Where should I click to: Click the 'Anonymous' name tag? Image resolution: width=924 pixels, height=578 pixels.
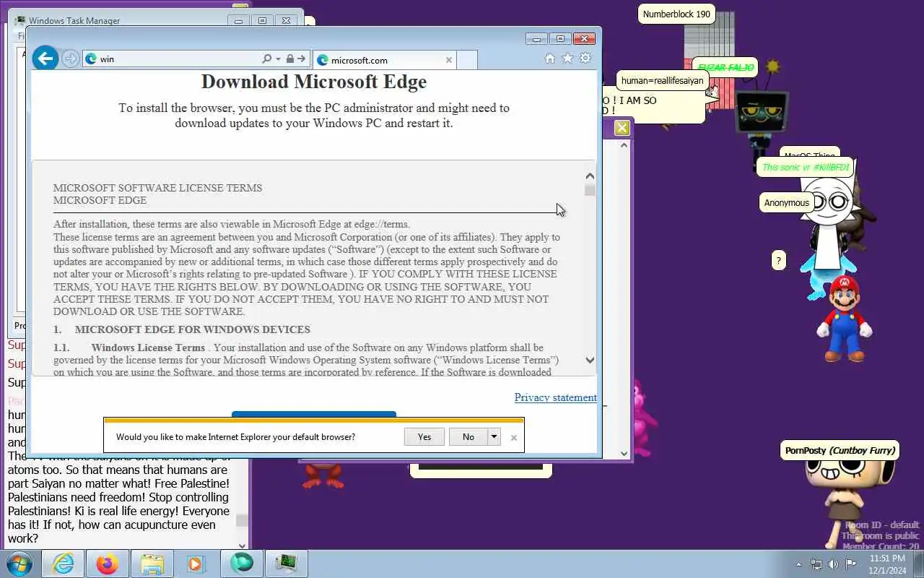[x=786, y=203]
